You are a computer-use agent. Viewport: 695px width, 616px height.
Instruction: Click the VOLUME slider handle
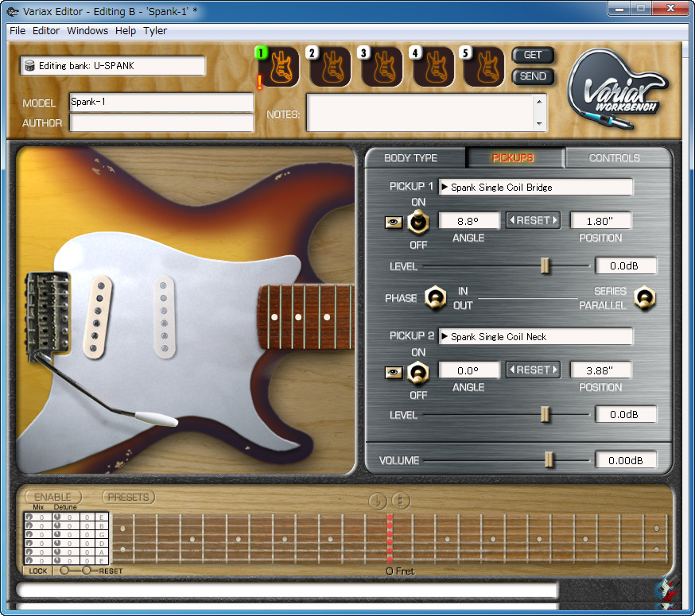(x=549, y=460)
